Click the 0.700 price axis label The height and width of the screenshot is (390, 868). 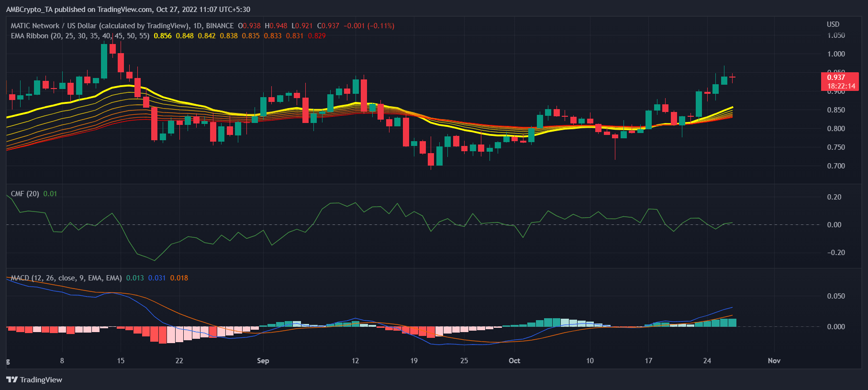coord(836,166)
